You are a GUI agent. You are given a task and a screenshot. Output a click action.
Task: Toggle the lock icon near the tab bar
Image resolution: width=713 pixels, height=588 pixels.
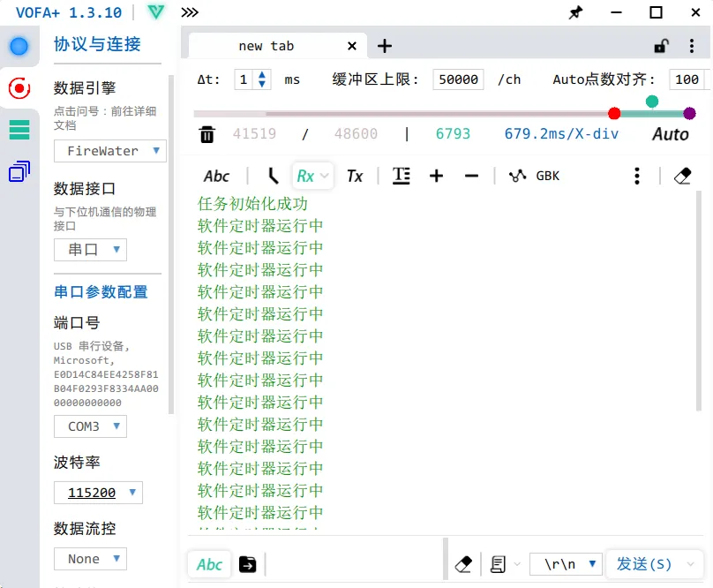point(661,45)
